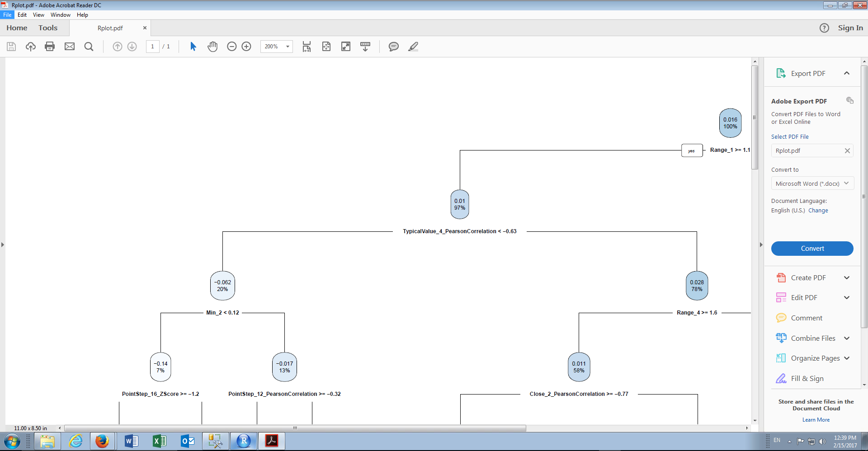This screenshot has width=868, height=451.
Task: Click the Save file icon
Action: click(11, 47)
